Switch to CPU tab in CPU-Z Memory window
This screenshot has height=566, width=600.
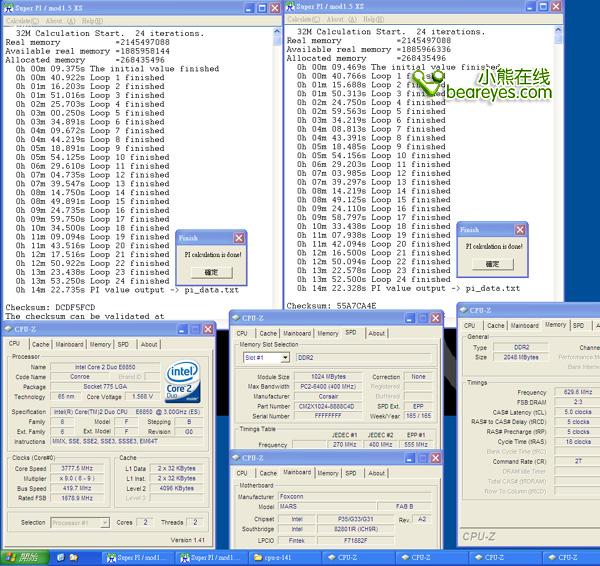[470, 325]
